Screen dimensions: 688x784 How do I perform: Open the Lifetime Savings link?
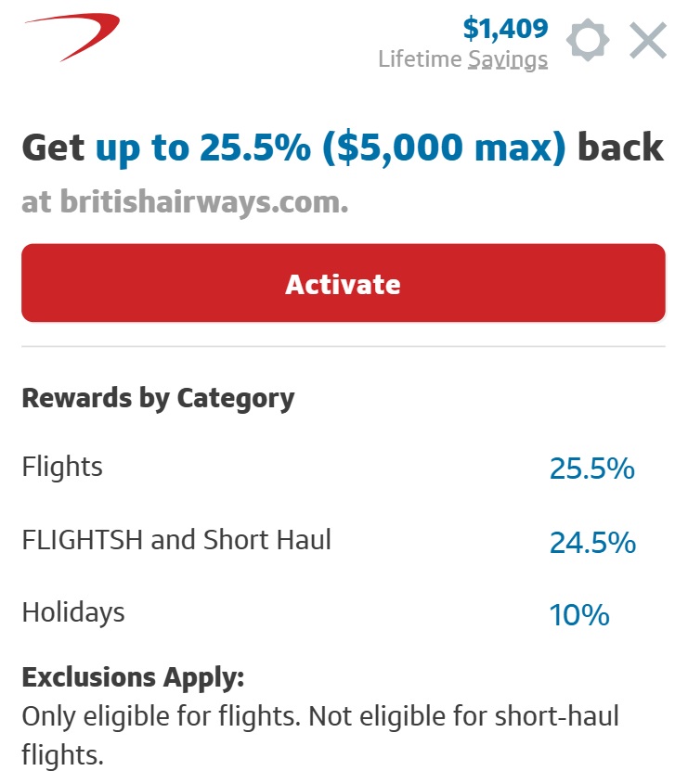coord(462,58)
